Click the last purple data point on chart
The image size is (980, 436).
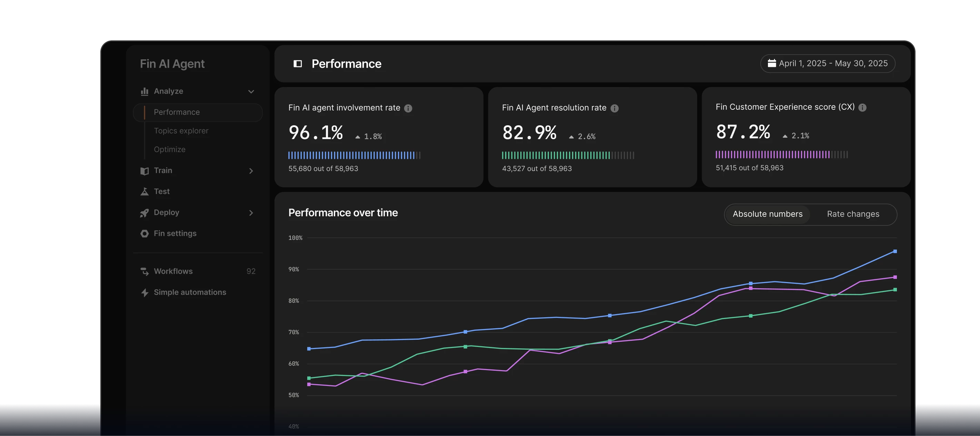895,277
